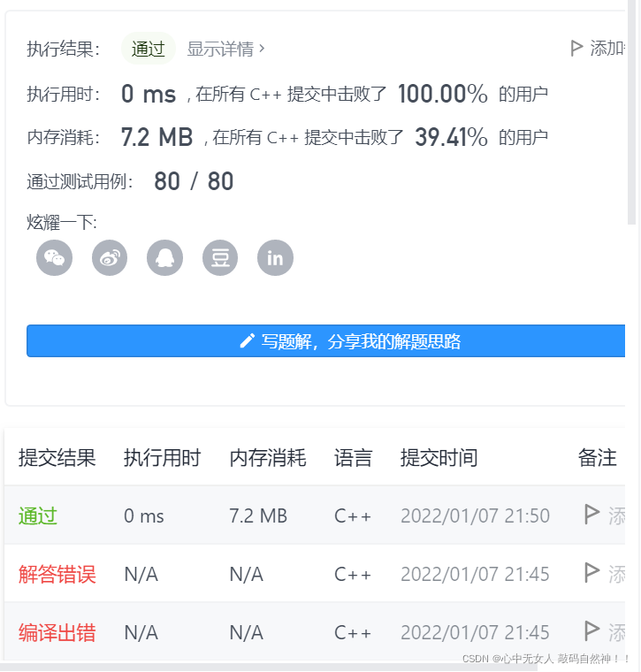This screenshot has width=641, height=672.
Task: Click the 提交结果 column header
Action: click(57, 458)
